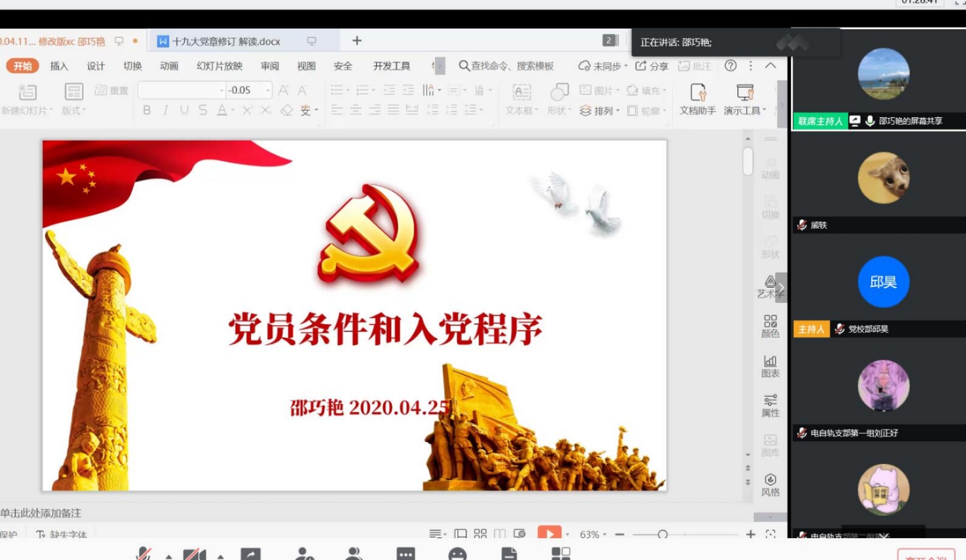Collapse the ribbon with the up chevron
966x560 pixels.
coord(770,66)
